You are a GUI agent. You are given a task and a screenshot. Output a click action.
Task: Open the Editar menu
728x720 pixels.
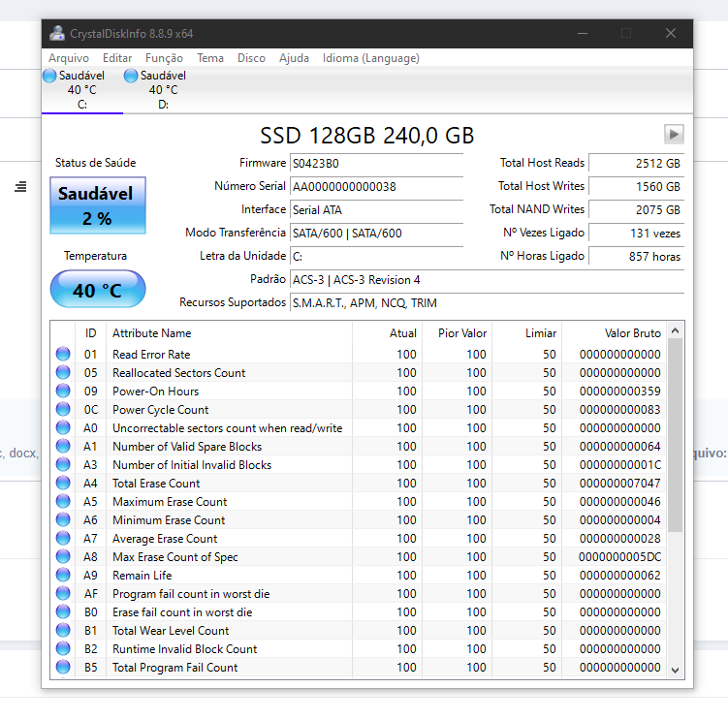117,58
